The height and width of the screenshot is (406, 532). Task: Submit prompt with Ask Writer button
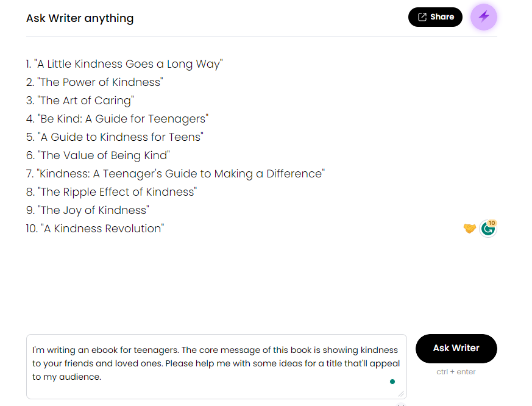(x=456, y=348)
